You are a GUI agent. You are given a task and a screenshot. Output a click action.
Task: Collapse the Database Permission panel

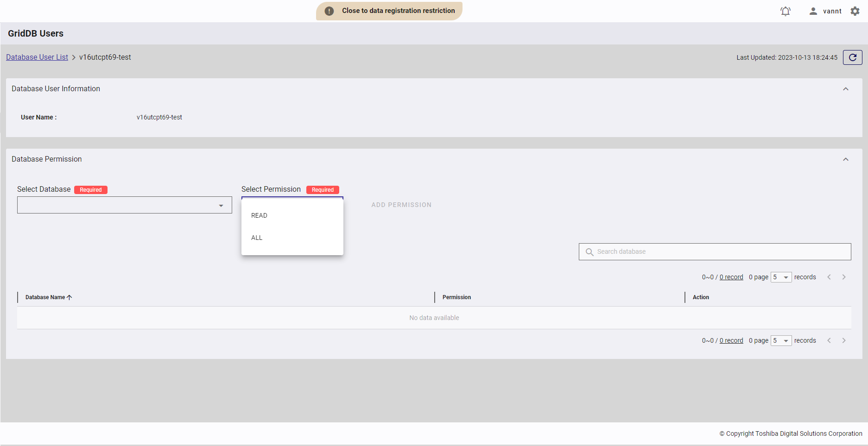[845, 159]
